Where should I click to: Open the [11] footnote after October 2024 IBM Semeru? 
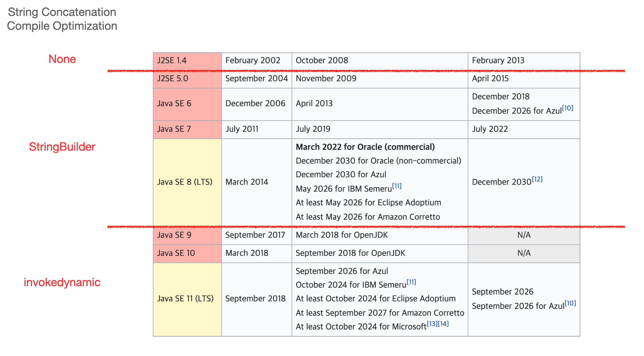(411, 282)
